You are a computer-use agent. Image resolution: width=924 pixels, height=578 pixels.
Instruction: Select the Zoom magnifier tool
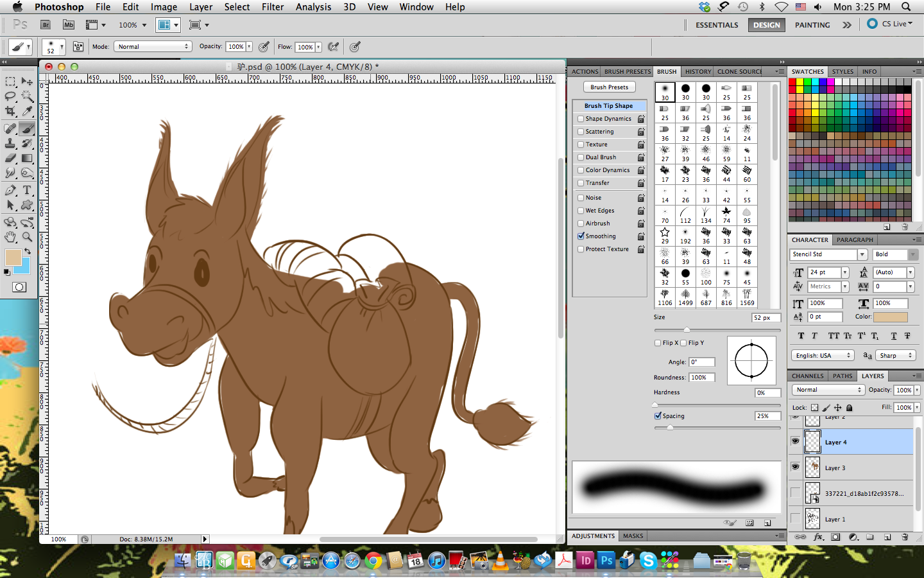coord(27,237)
